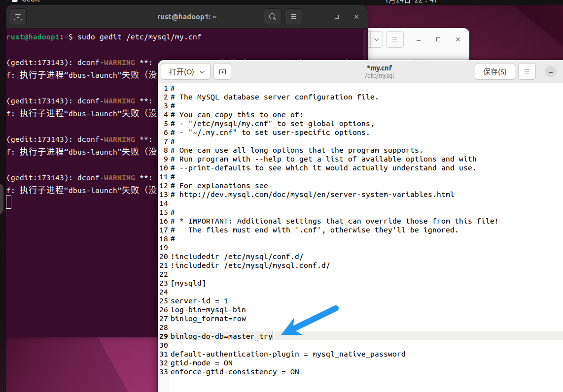
Task: Open new tab in terminal window
Action: click(18, 17)
